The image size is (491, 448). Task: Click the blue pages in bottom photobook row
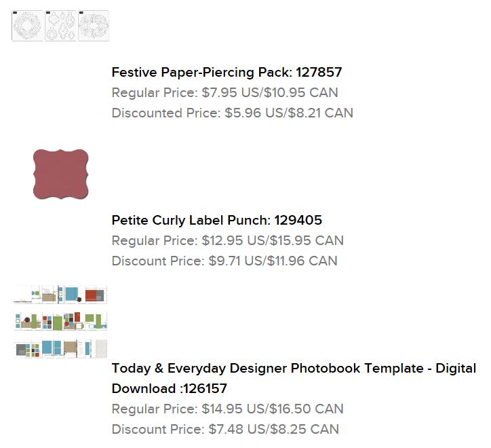(x=52, y=348)
